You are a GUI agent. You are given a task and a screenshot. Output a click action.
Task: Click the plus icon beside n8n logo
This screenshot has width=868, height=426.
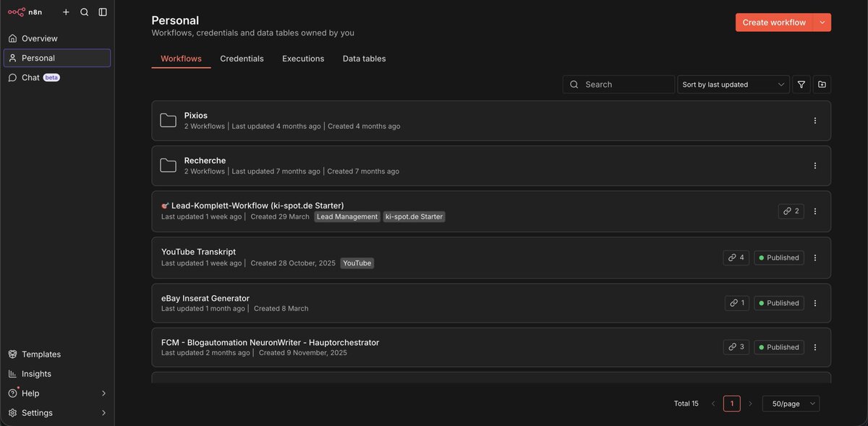66,12
